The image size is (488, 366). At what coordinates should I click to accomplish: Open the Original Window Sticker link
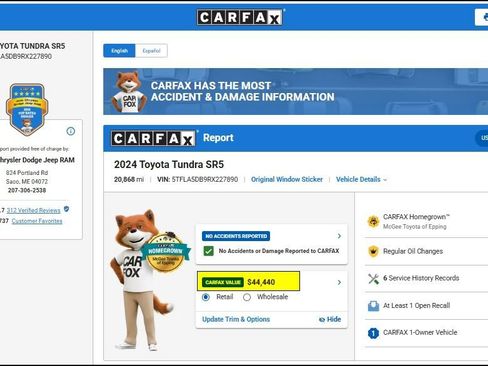pos(287,179)
